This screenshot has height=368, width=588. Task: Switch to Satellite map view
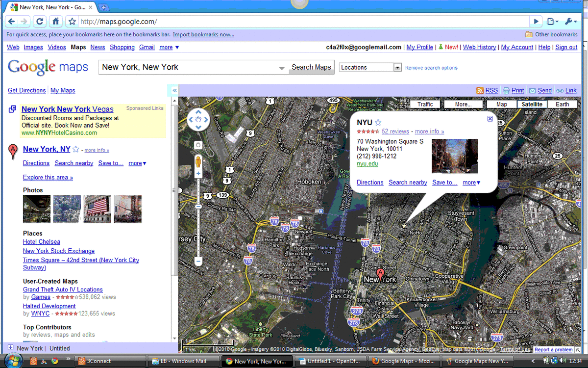(532, 104)
